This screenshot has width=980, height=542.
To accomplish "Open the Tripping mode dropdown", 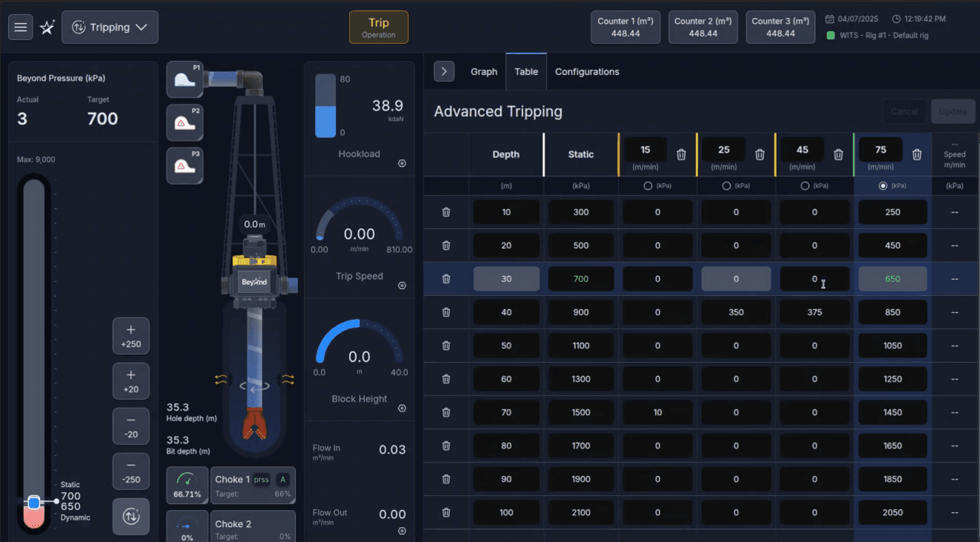I will (110, 27).
